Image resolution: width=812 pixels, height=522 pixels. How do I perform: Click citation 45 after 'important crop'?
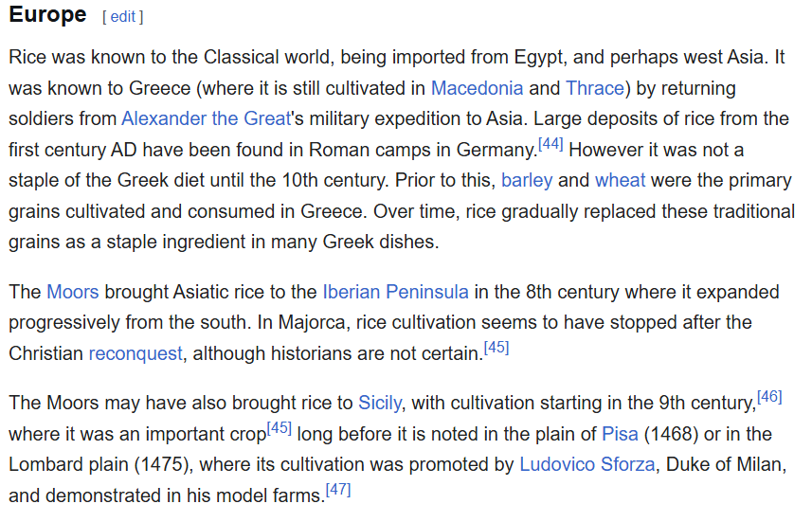[280, 428]
